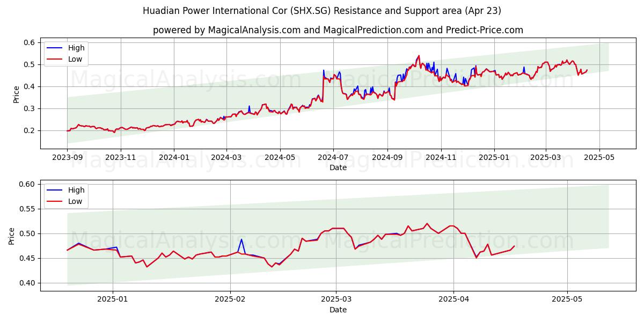Click the '2024-11' date label on top chart
Screen dimensions: 644x322
(x=441, y=158)
